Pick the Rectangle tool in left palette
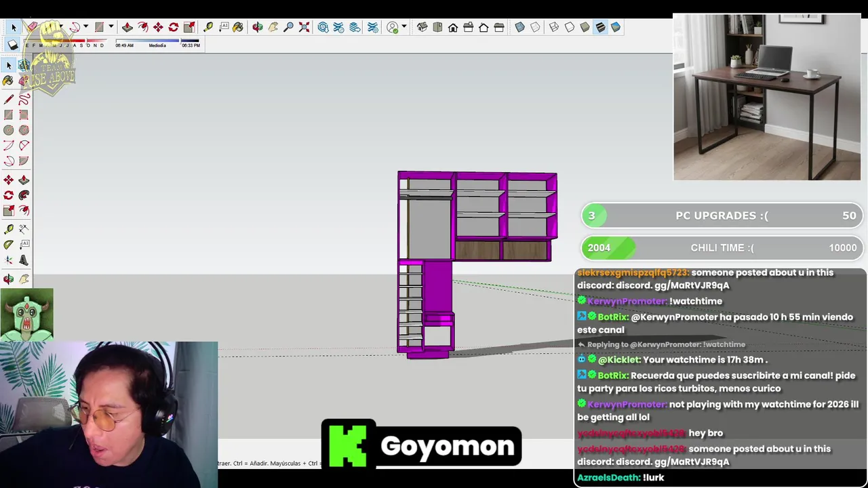Viewport: 868px width, 488px height. 9,115
